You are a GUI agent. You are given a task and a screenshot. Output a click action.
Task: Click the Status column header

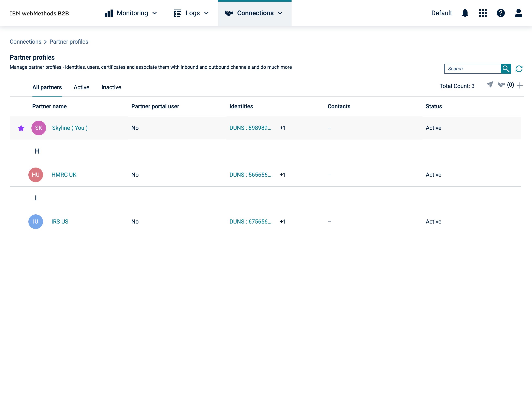pos(434,107)
